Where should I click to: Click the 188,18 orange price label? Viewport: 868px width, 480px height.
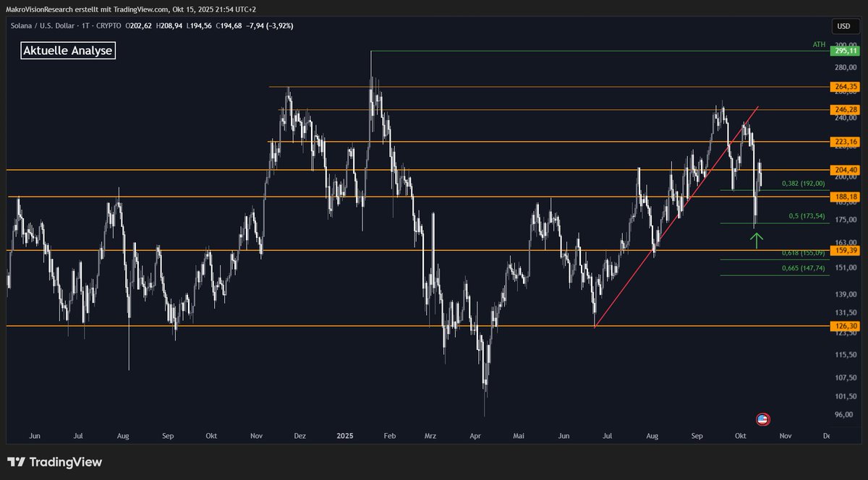tap(844, 197)
